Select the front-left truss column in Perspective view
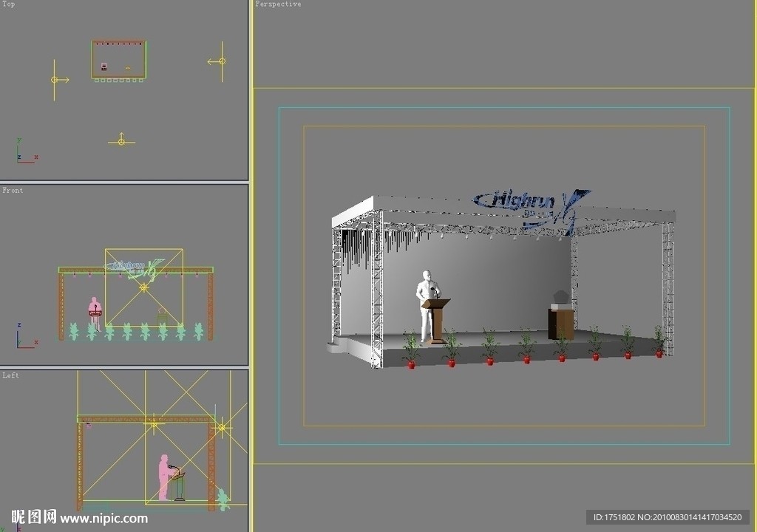Image resolution: width=757 pixels, height=532 pixels. [377, 289]
